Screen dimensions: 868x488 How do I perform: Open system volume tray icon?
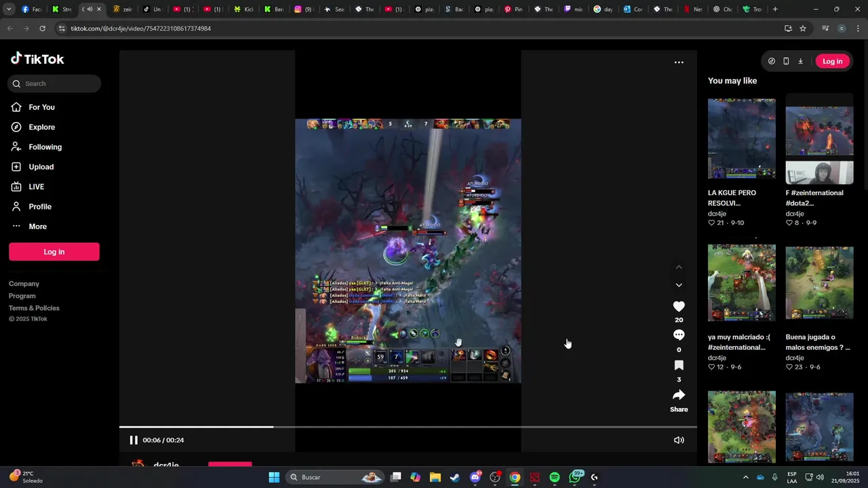coord(820,477)
